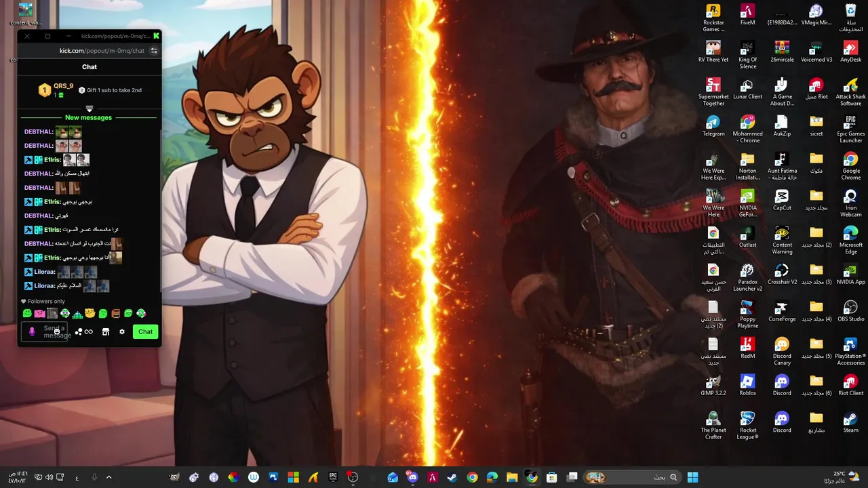Open Paradox Launcher v2 icon
The image size is (868, 488).
(x=747, y=279)
